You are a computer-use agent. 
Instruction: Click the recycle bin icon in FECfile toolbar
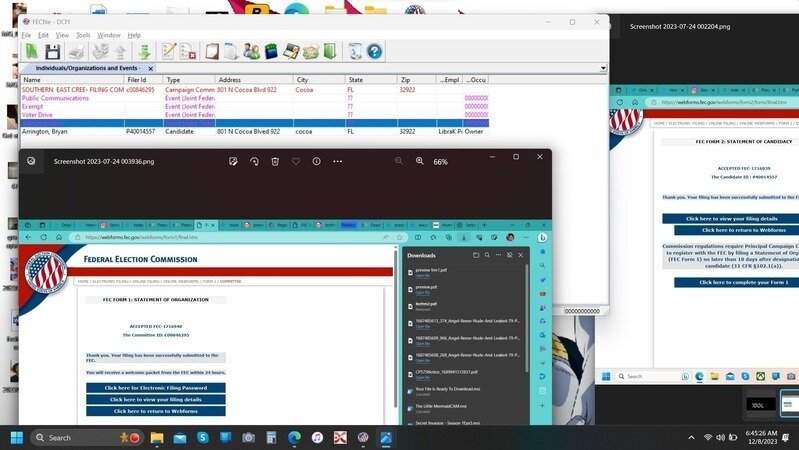point(355,51)
